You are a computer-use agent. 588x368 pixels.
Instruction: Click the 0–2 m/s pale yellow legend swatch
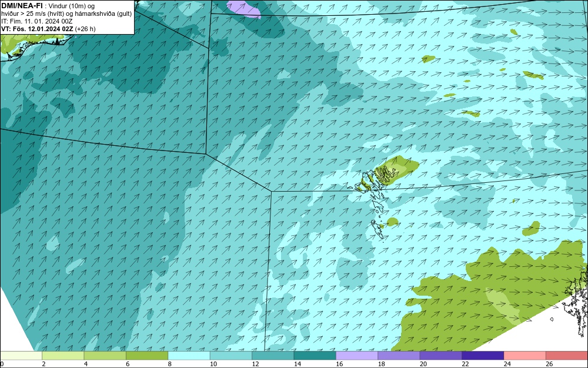(21, 356)
